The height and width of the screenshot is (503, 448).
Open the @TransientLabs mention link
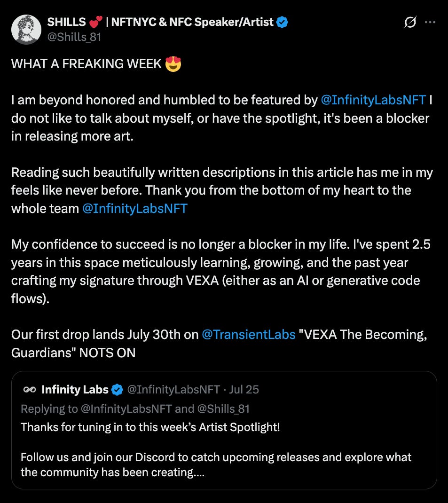[x=249, y=335]
